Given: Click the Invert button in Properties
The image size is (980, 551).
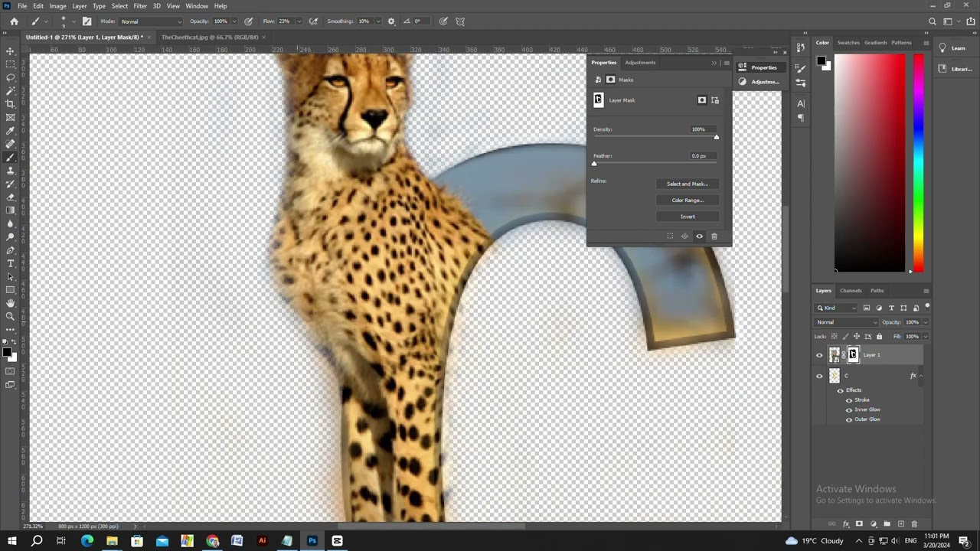Looking at the screenshot, I should click(x=687, y=217).
